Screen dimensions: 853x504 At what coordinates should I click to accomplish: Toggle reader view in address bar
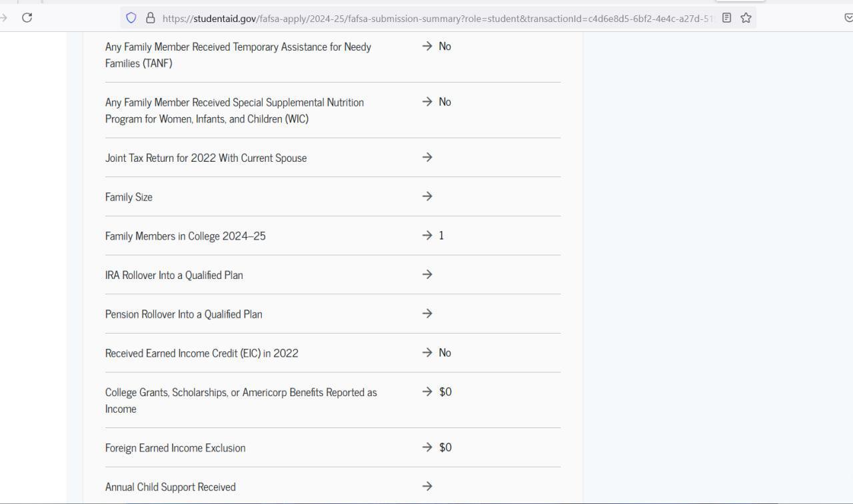(726, 18)
